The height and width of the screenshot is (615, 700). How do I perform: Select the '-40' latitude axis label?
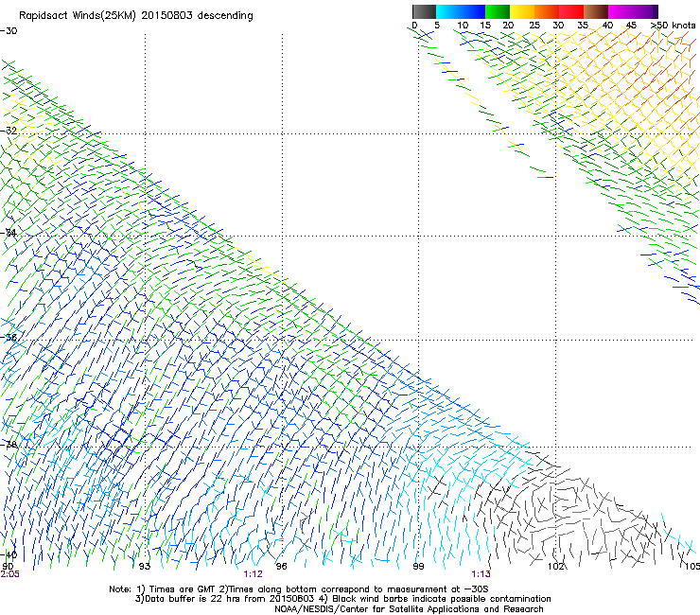point(9,554)
